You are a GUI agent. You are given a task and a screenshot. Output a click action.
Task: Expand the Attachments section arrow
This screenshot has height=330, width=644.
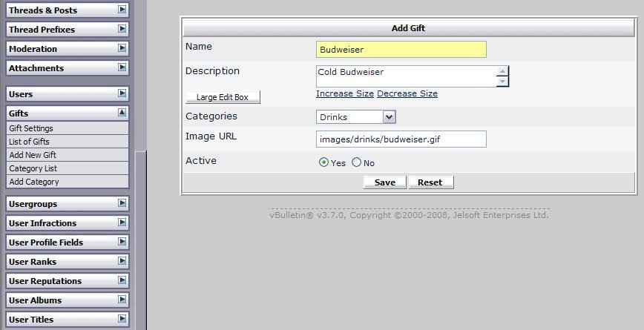pyautogui.click(x=122, y=67)
